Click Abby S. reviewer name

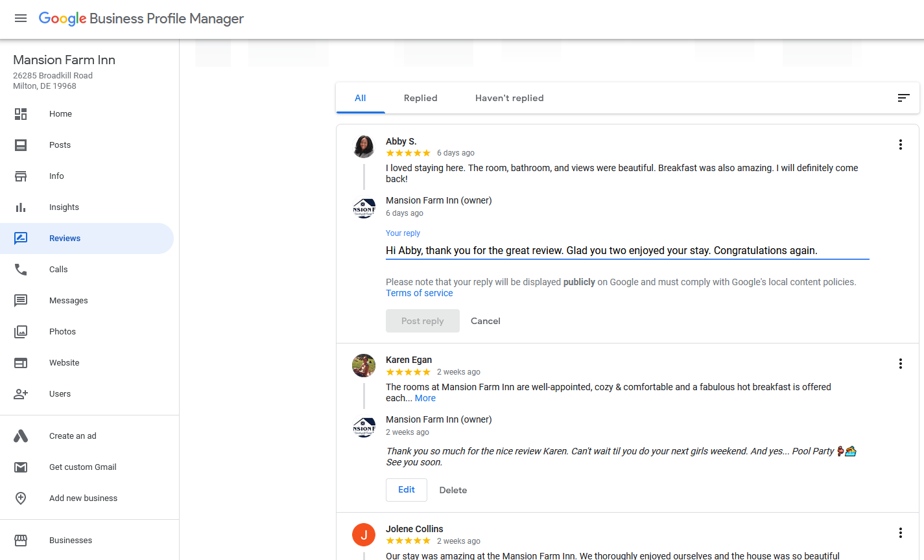click(401, 141)
